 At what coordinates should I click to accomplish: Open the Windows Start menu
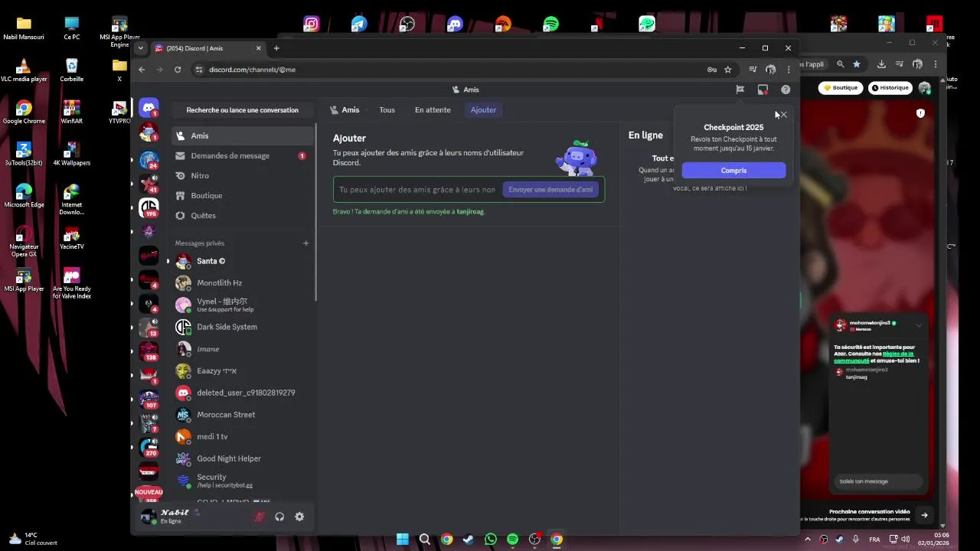(x=403, y=540)
